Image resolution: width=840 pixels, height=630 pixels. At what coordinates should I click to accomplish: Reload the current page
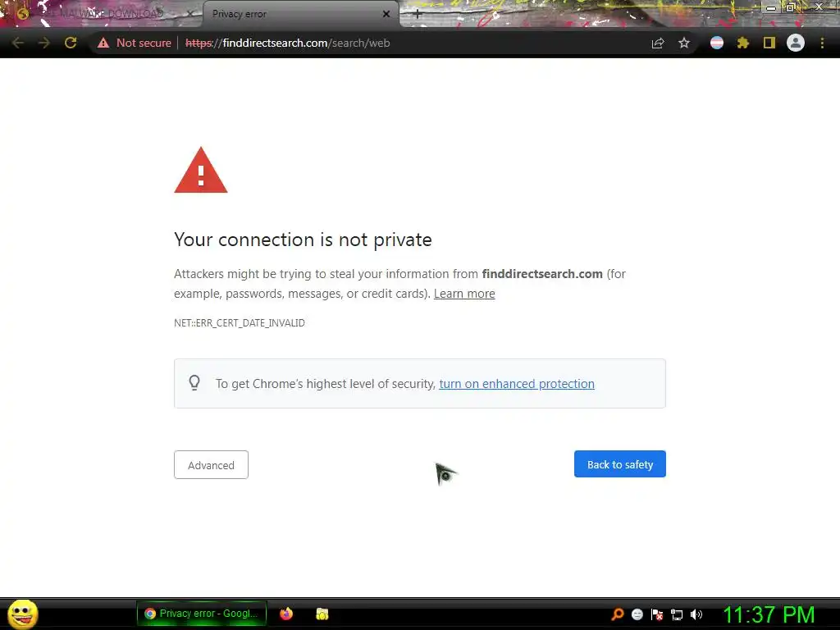coord(71,43)
